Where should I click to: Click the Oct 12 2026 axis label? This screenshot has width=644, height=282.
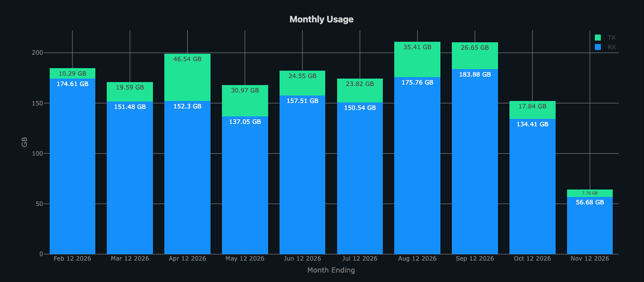pos(532,259)
